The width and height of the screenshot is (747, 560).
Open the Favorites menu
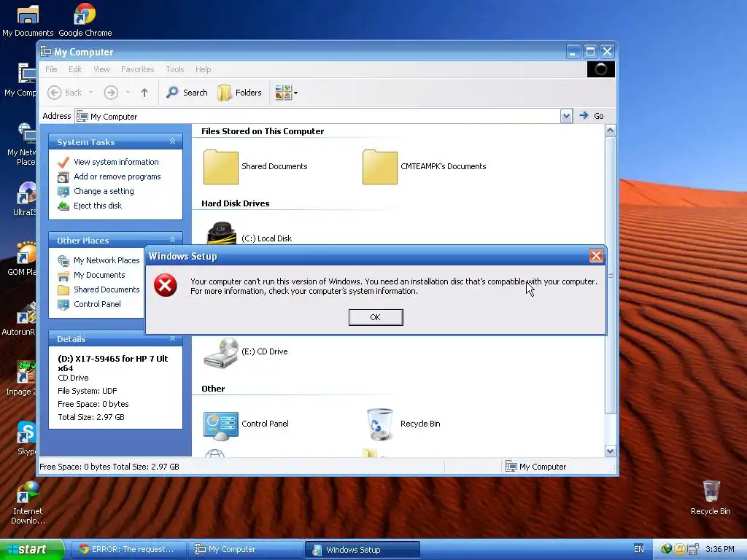(x=137, y=69)
